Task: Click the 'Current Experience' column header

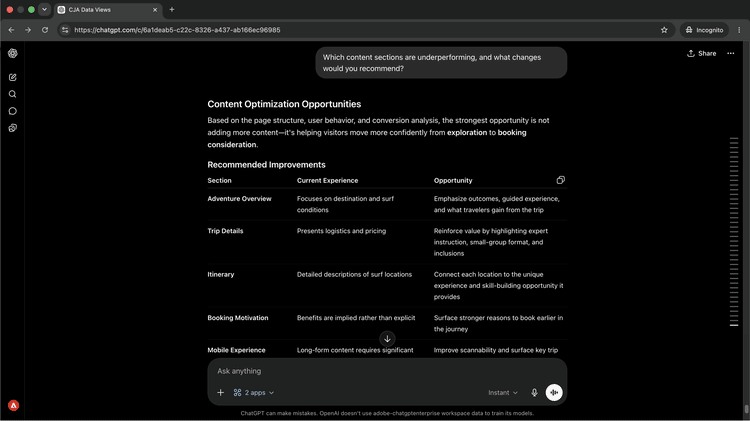Action: click(328, 180)
